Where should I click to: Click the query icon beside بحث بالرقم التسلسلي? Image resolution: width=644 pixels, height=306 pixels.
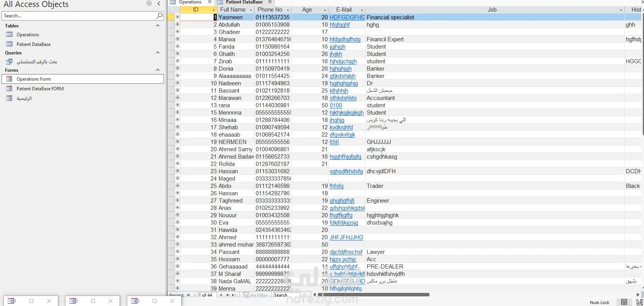point(10,61)
